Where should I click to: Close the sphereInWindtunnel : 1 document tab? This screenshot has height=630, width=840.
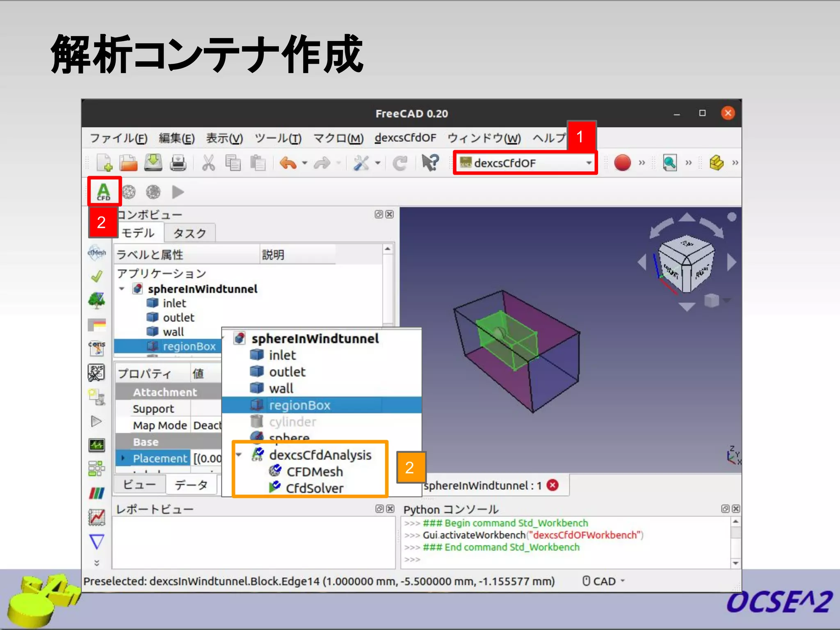click(x=553, y=486)
